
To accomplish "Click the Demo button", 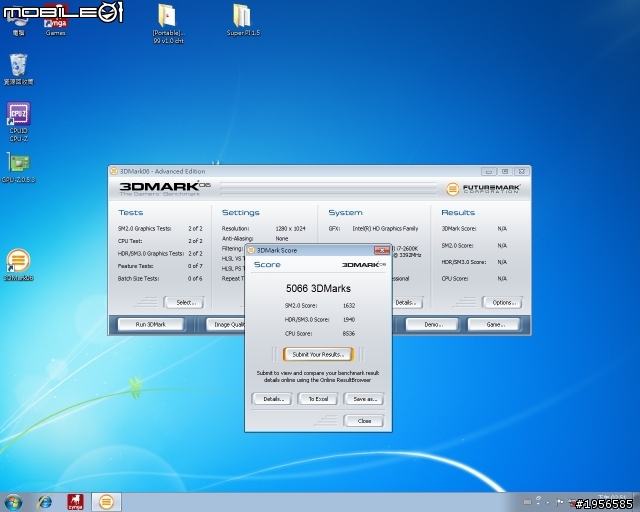I will point(432,325).
